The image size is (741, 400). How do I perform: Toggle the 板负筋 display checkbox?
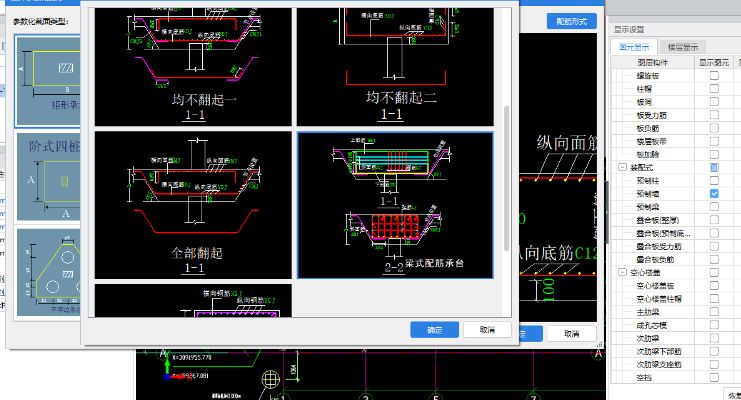click(x=714, y=128)
